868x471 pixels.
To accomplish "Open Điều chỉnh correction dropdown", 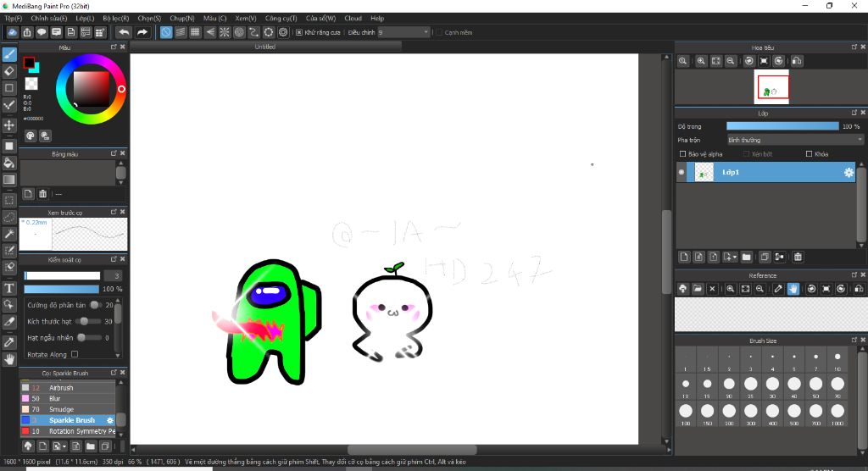I will (403, 33).
